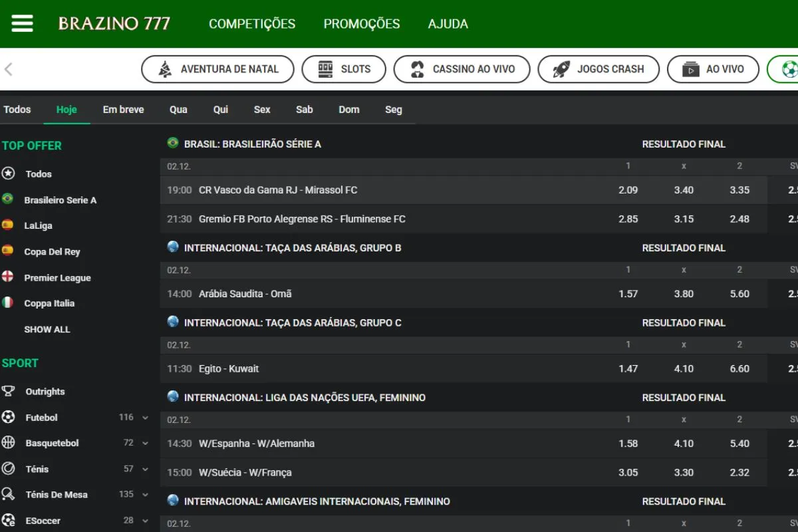Click the Futebol soccer ball icon
Viewport: 798px width, 532px height.
[x=8, y=418]
